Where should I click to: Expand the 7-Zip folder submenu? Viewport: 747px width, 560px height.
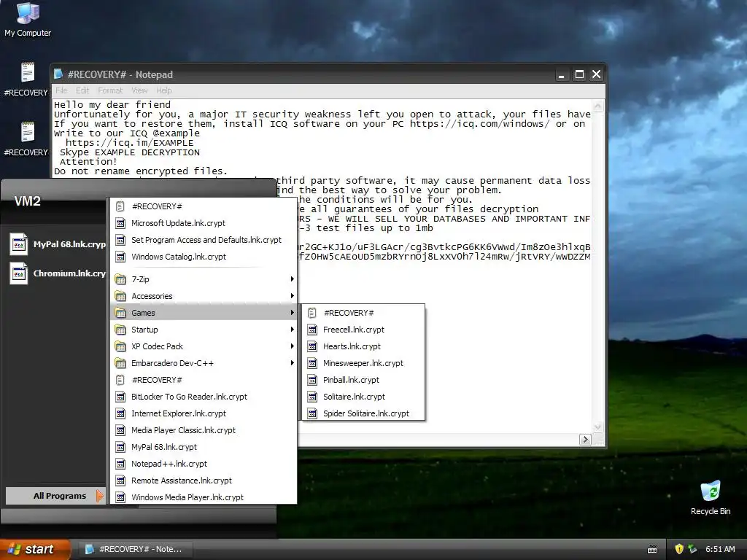click(x=204, y=279)
